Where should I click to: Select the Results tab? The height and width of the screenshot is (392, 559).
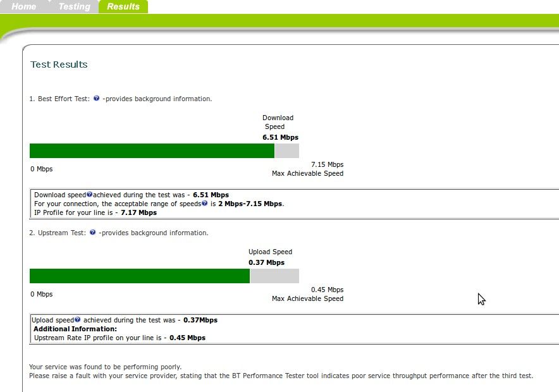click(x=123, y=7)
